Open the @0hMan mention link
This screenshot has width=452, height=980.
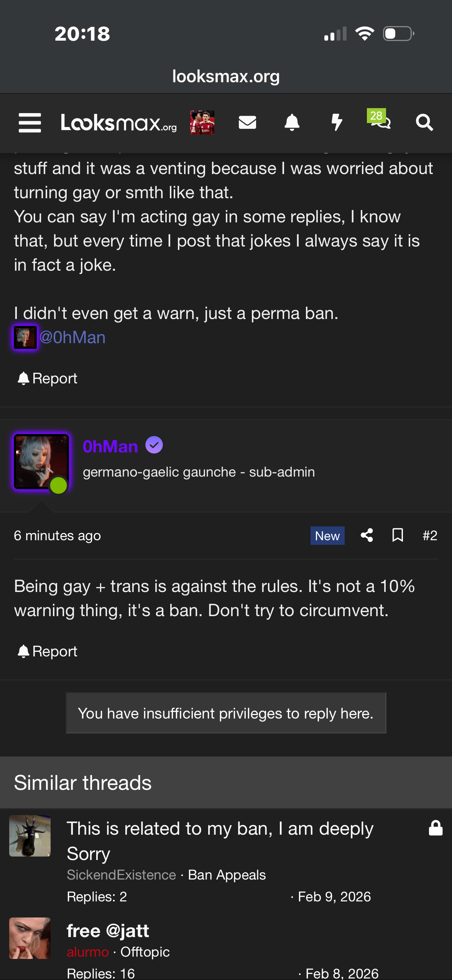pyautogui.click(x=72, y=337)
